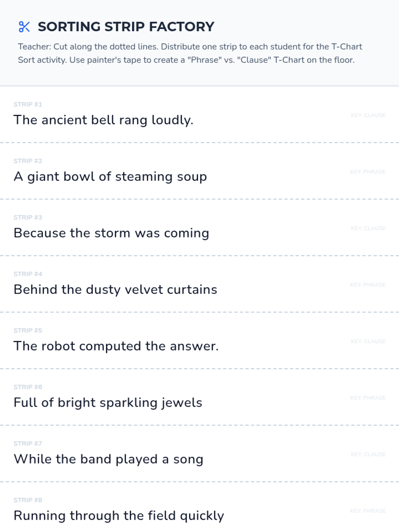Click "Because the storm was coming" strip text
Screen dimensions: 399x532
[x=111, y=233]
